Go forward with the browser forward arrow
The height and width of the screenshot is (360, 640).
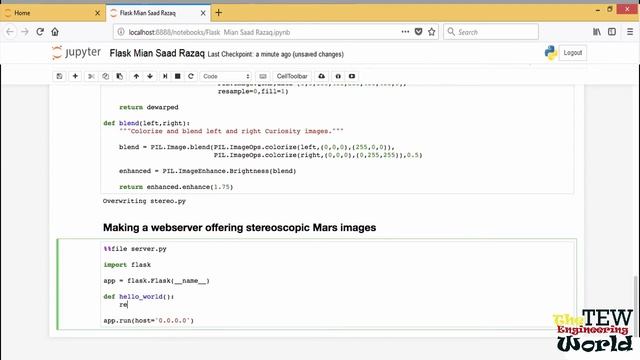coord(25,32)
